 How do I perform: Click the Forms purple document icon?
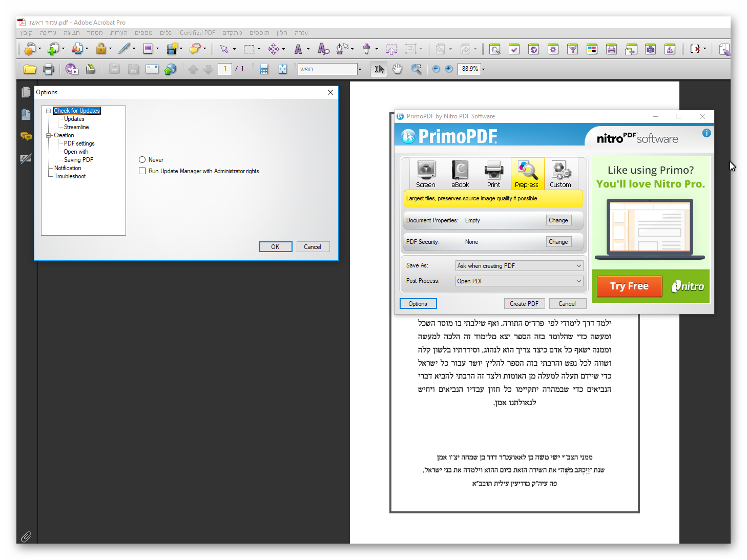(x=148, y=49)
